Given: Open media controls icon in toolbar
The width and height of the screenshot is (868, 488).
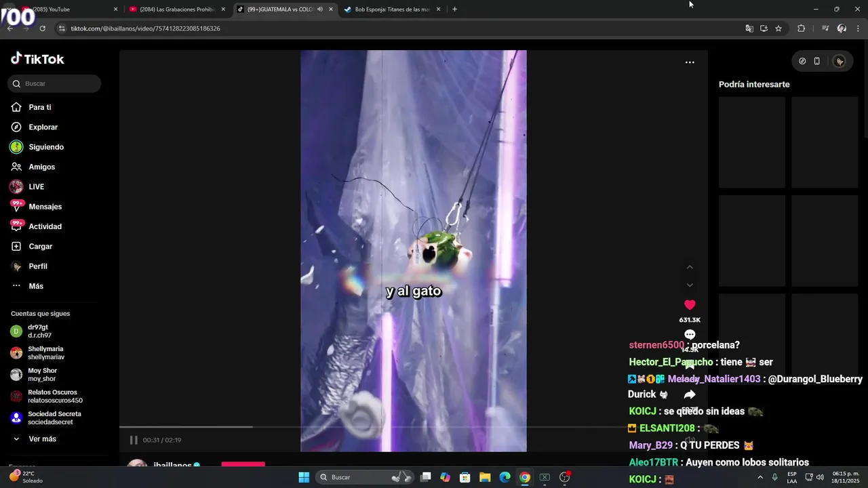Looking at the screenshot, I should (825, 28).
